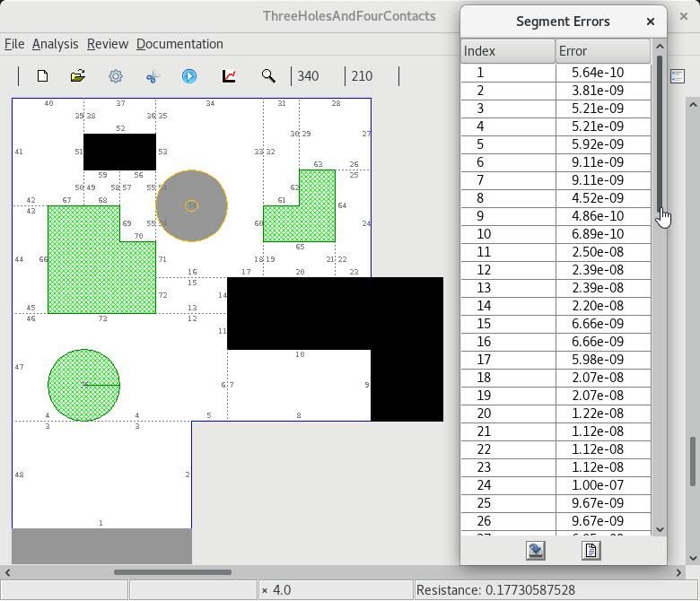This screenshot has height=601, width=700.
Task: Open a file using the folder icon
Action: [78, 76]
